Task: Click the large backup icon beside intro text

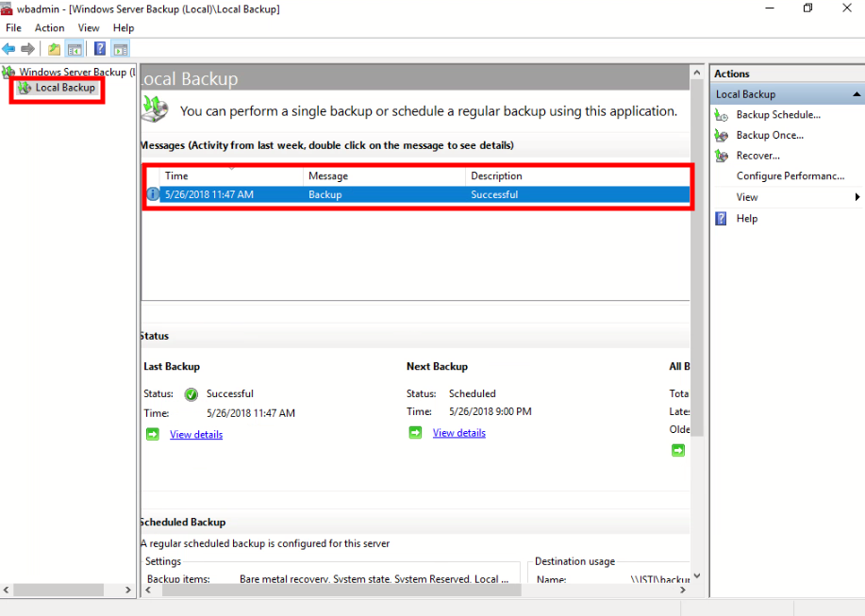Action: [x=155, y=108]
